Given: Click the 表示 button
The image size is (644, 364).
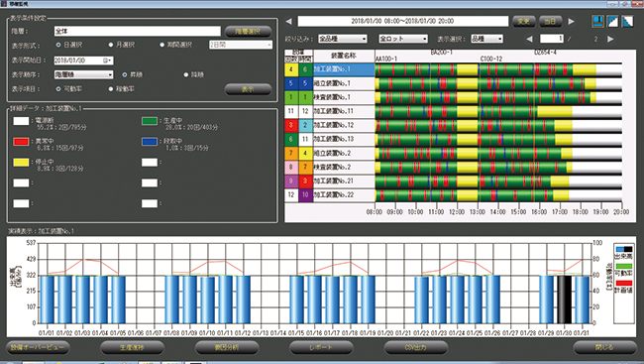Looking at the screenshot, I should (x=248, y=89).
